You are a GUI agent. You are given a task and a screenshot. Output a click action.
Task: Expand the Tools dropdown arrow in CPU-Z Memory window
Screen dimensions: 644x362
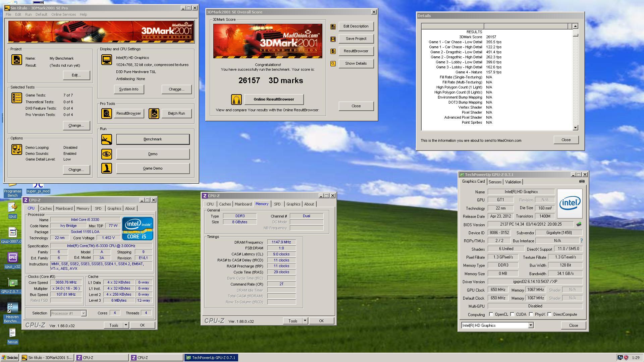click(305, 321)
